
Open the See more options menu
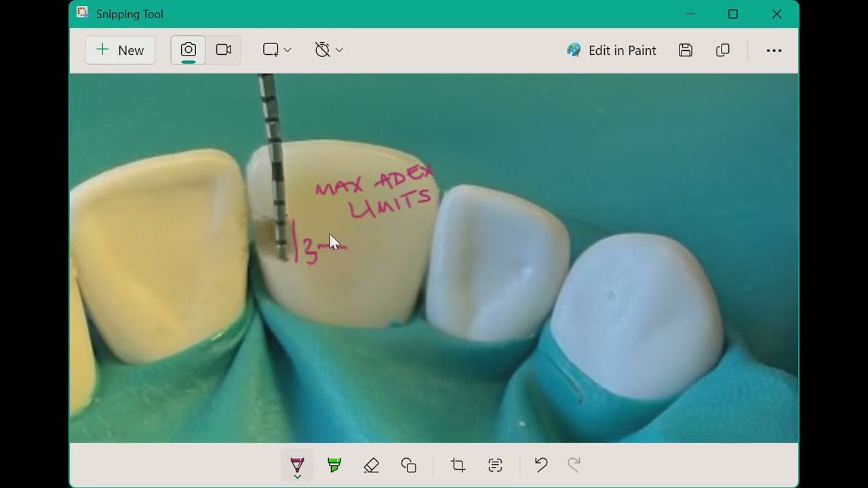point(774,50)
